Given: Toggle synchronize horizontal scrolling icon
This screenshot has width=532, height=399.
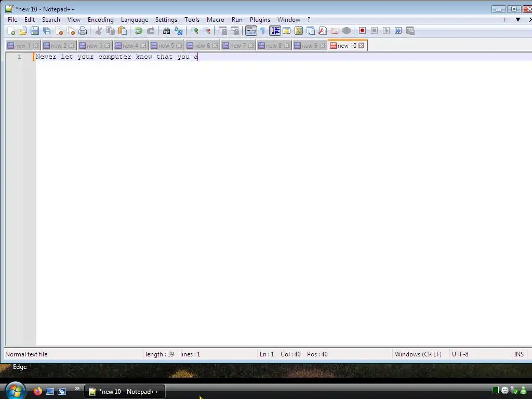Looking at the screenshot, I should tap(234, 31).
